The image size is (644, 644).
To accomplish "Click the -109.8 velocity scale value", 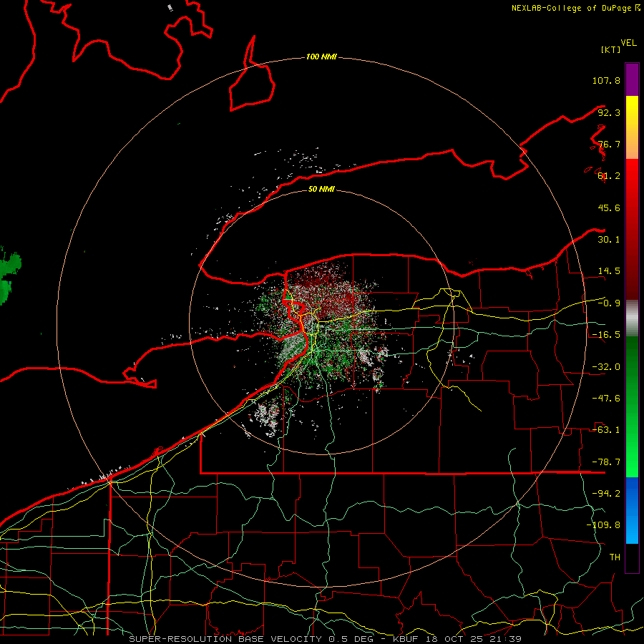I will point(603,525).
